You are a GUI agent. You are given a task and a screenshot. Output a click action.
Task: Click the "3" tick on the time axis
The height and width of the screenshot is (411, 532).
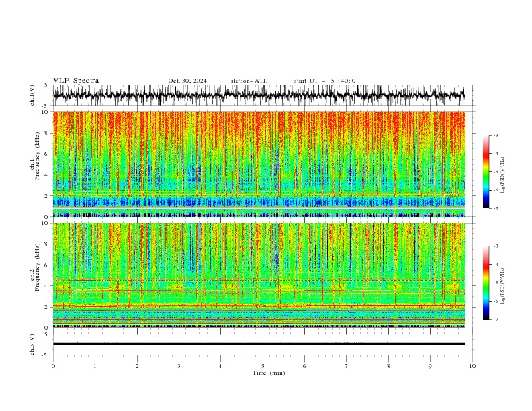point(179,366)
